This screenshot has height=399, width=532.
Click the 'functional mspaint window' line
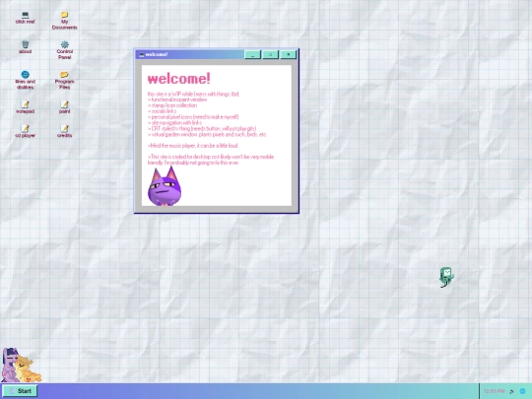coord(177,100)
